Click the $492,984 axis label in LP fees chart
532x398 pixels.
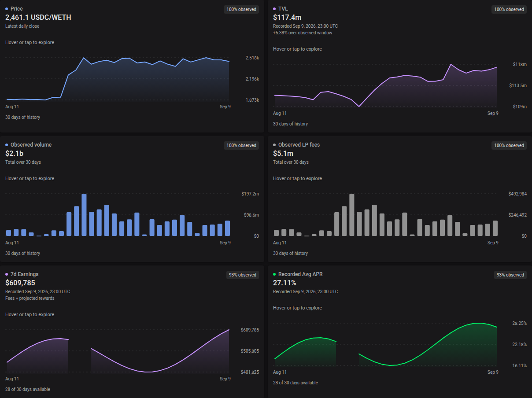(517, 194)
